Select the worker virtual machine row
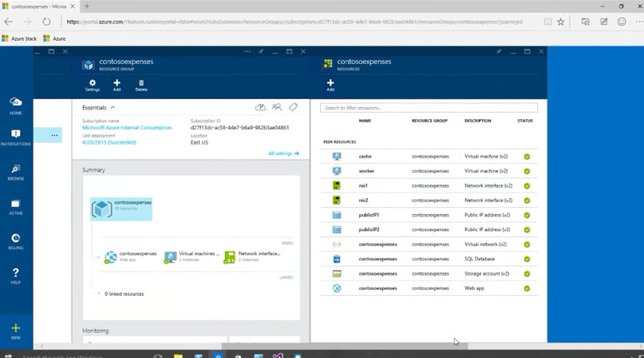 coord(429,171)
